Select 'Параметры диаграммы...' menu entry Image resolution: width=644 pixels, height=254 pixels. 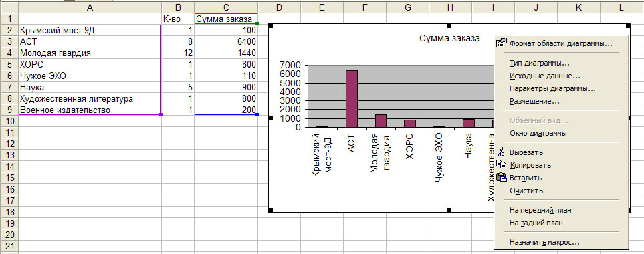click(552, 88)
